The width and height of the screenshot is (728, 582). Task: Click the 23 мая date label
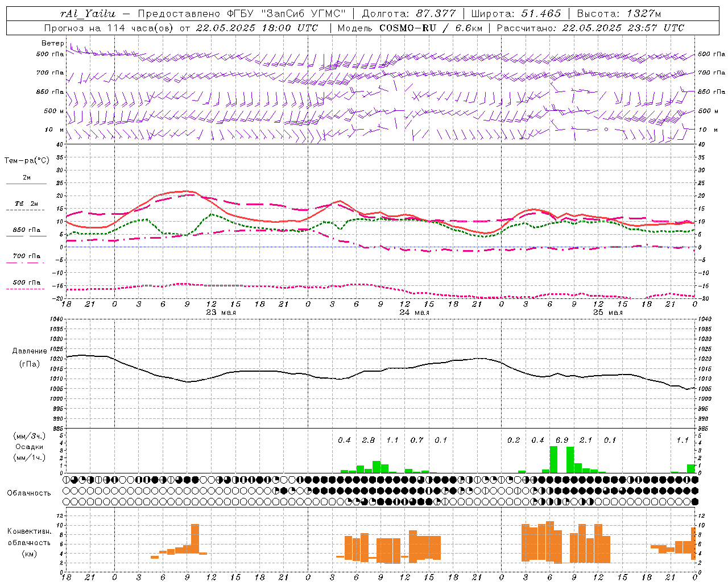click(221, 313)
